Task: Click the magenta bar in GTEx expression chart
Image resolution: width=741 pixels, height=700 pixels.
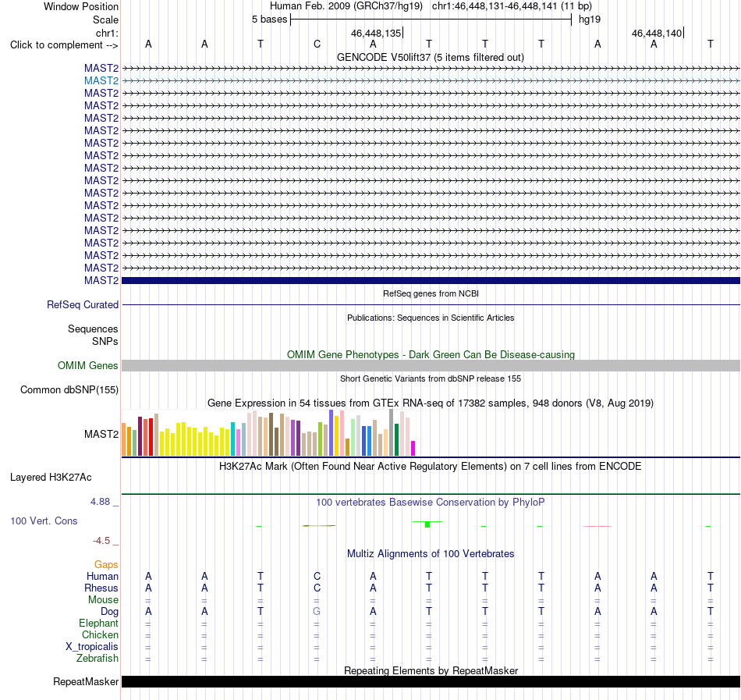Action: click(x=413, y=448)
